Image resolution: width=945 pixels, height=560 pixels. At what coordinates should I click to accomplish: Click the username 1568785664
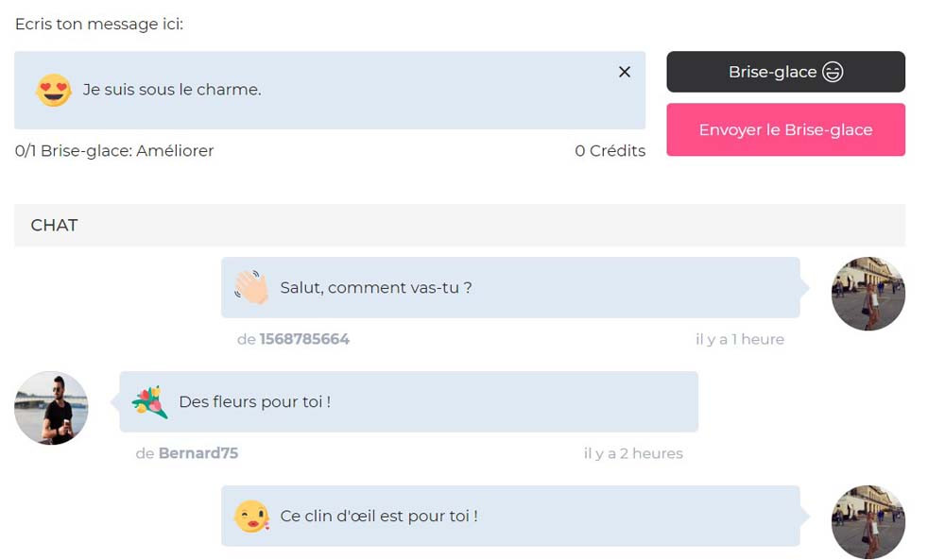point(304,339)
